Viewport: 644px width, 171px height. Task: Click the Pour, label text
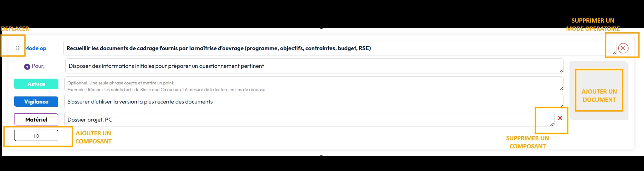(x=38, y=66)
